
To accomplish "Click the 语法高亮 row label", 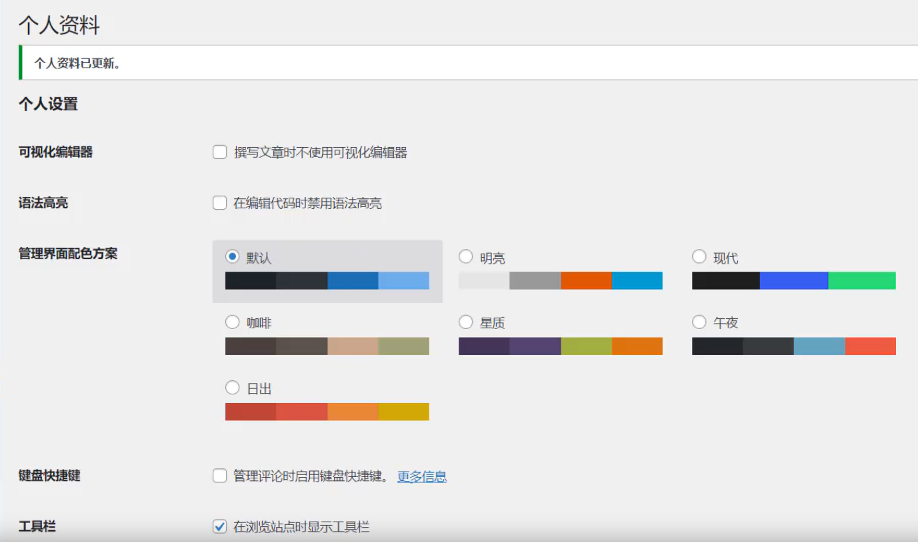I will pyautogui.click(x=43, y=203).
